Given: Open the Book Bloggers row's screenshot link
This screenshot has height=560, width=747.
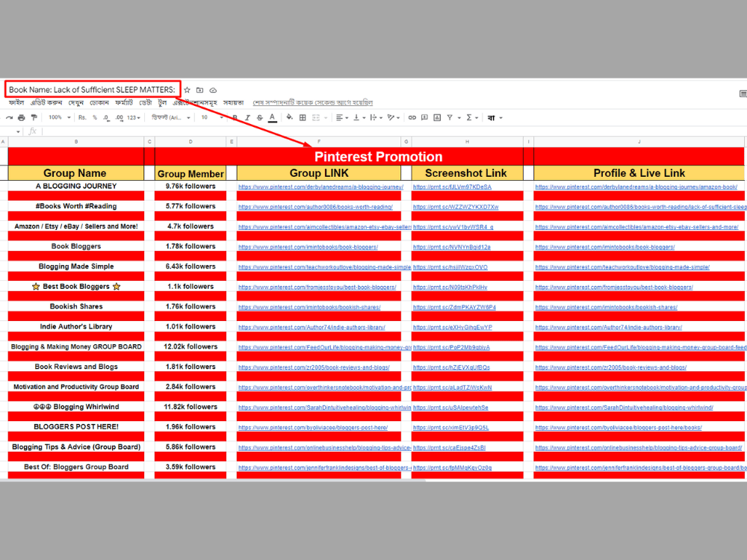Looking at the screenshot, I should click(x=452, y=247).
